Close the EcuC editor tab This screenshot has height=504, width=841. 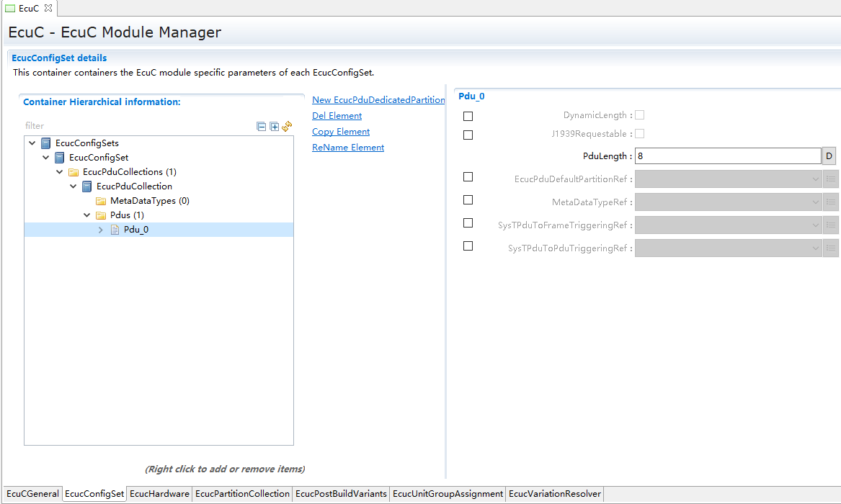coord(48,8)
